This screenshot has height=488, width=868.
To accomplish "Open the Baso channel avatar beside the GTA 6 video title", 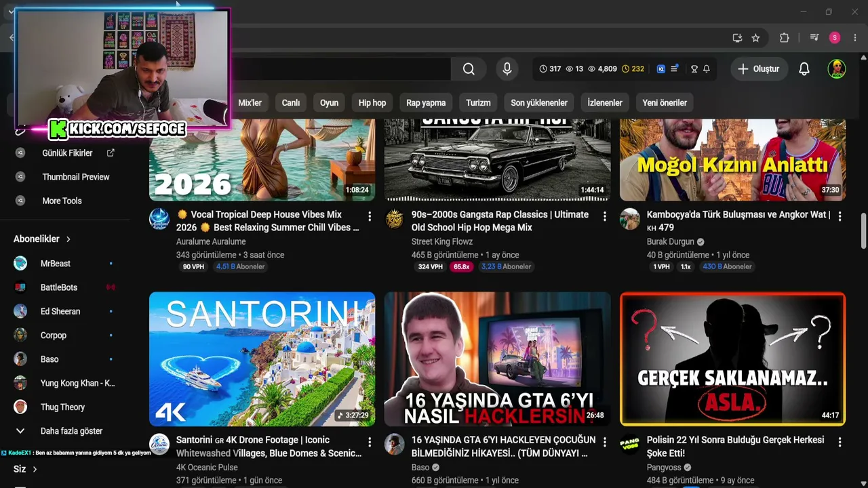I will tap(395, 445).
